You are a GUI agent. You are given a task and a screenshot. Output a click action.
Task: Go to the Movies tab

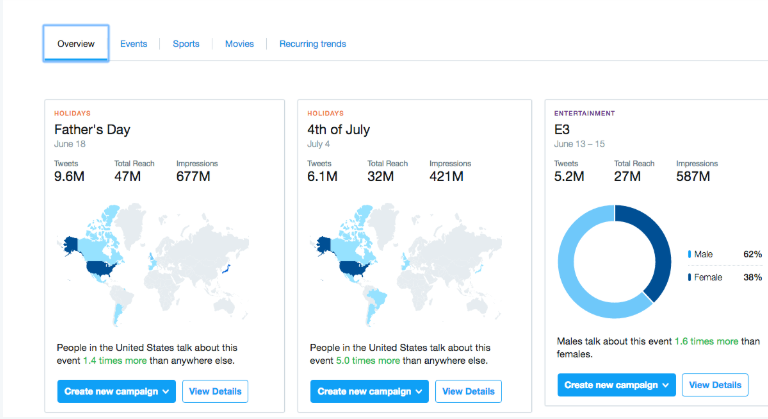(239, 44)
